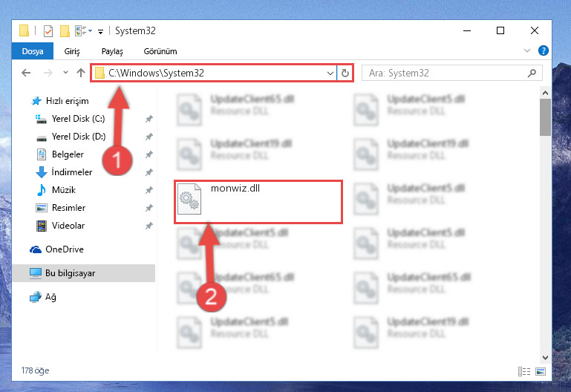Viewport: 571px width, 392px height.
Task: Go up one folder level
Action: point(81,73)
